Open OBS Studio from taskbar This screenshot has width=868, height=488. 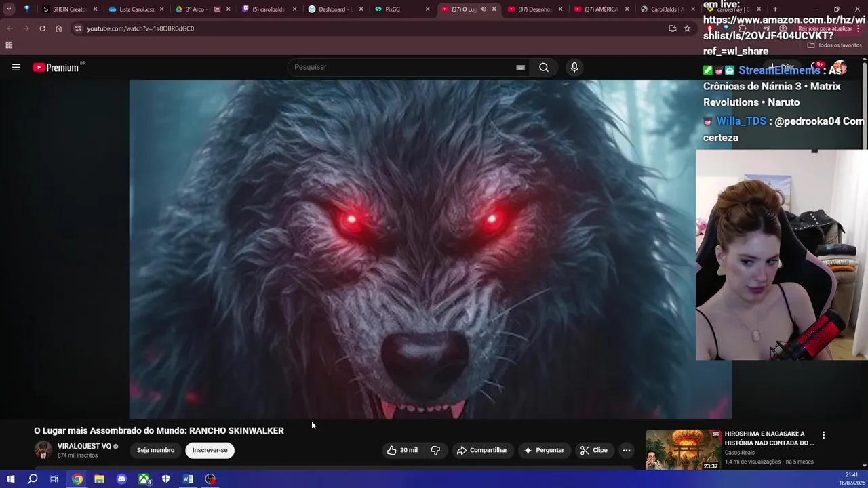210,479
